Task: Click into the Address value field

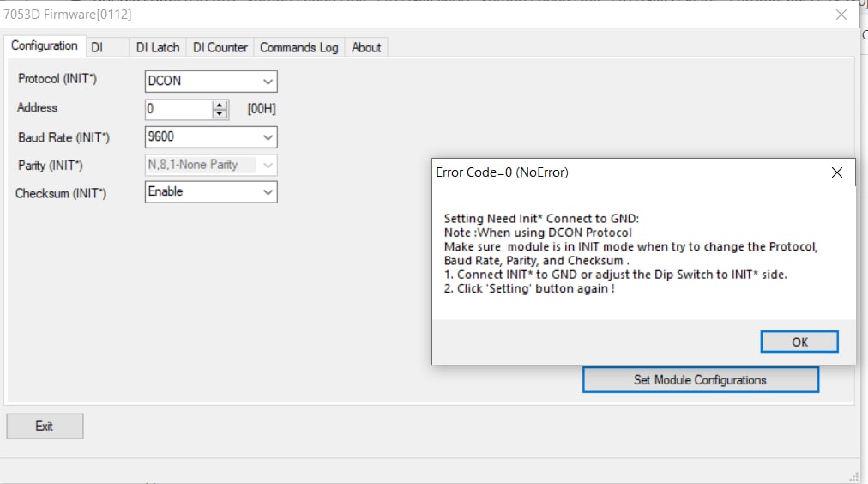Action: (x=178, y=109)
